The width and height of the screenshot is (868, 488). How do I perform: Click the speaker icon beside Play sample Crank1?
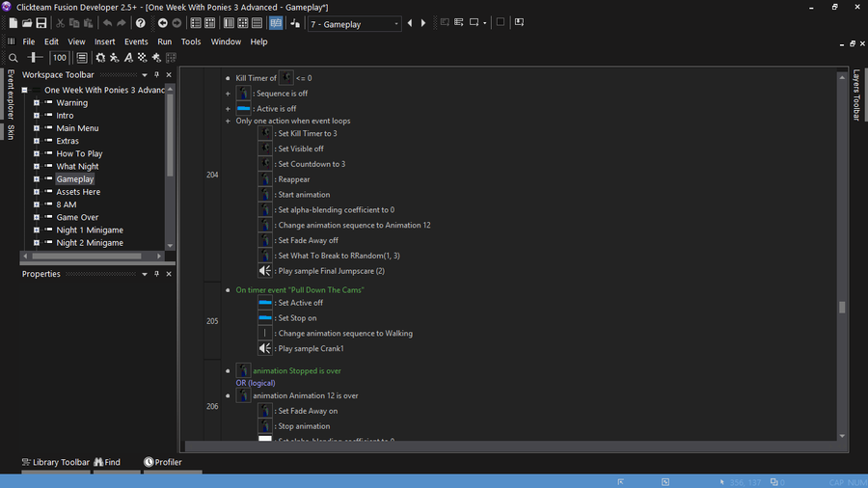265,348
